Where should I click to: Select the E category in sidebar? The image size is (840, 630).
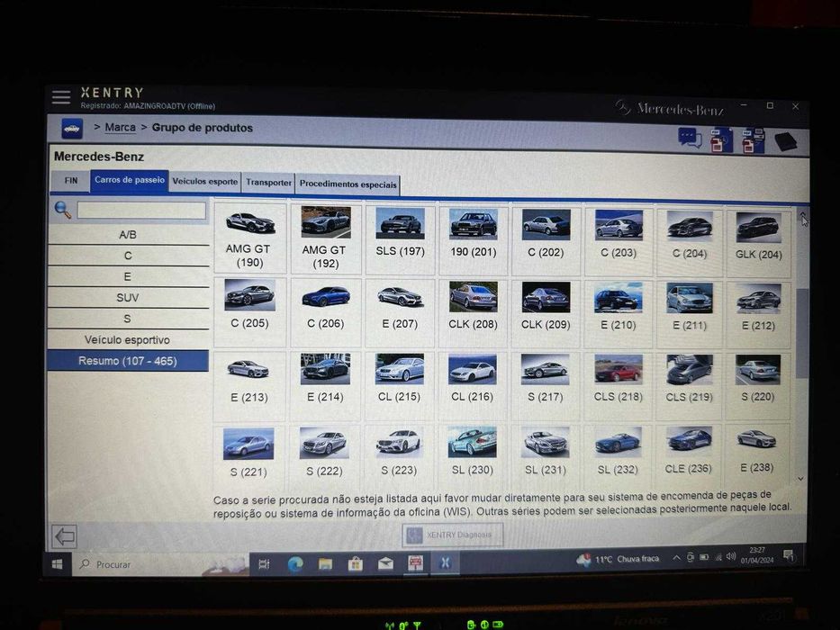(x=128, y=276)
